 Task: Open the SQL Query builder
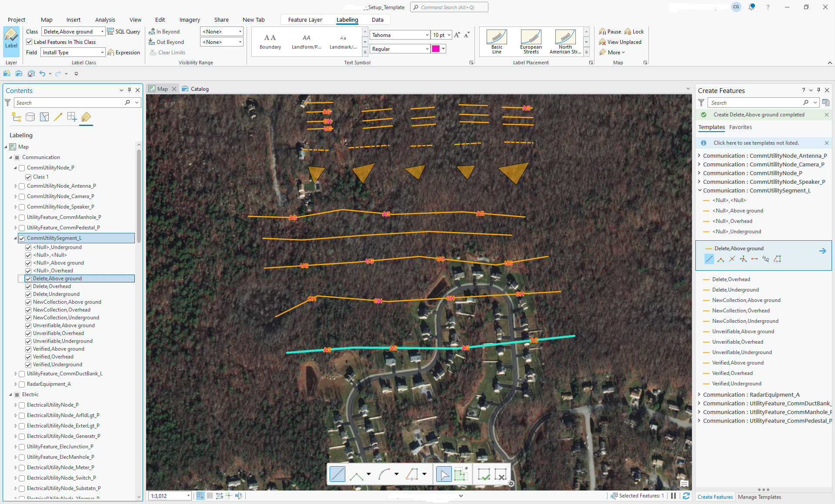pos(124,32)
